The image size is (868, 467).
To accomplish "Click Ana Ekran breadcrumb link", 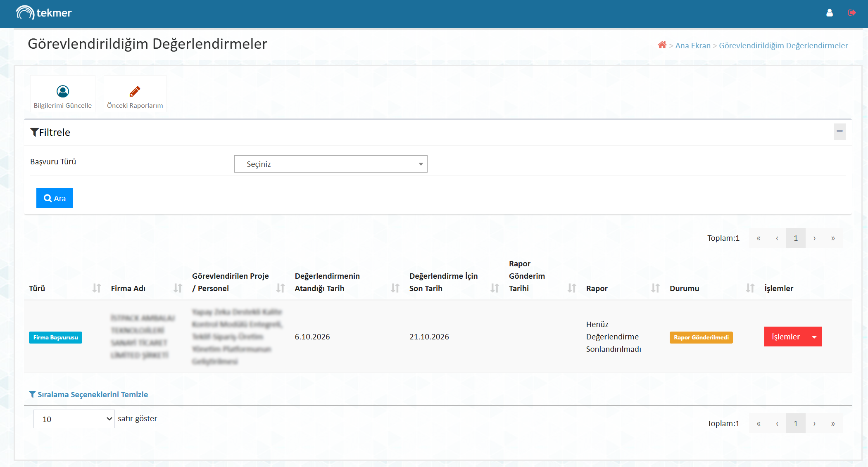I will tap(693, 45).
